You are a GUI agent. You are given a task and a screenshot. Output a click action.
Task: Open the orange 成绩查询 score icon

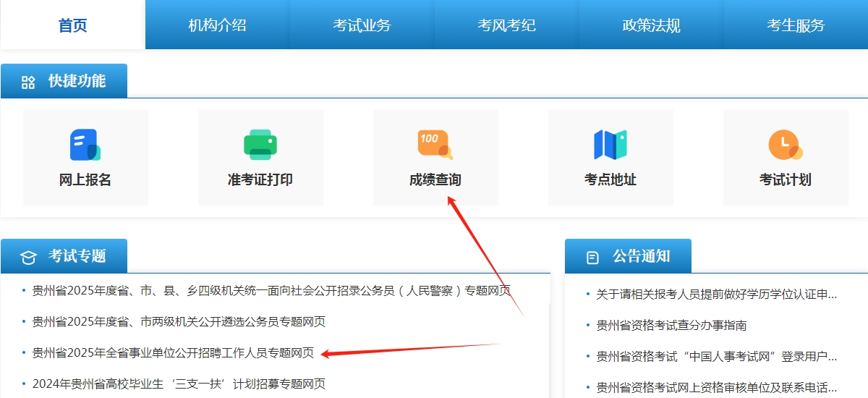pyautogui.click(x=435, y=144)
